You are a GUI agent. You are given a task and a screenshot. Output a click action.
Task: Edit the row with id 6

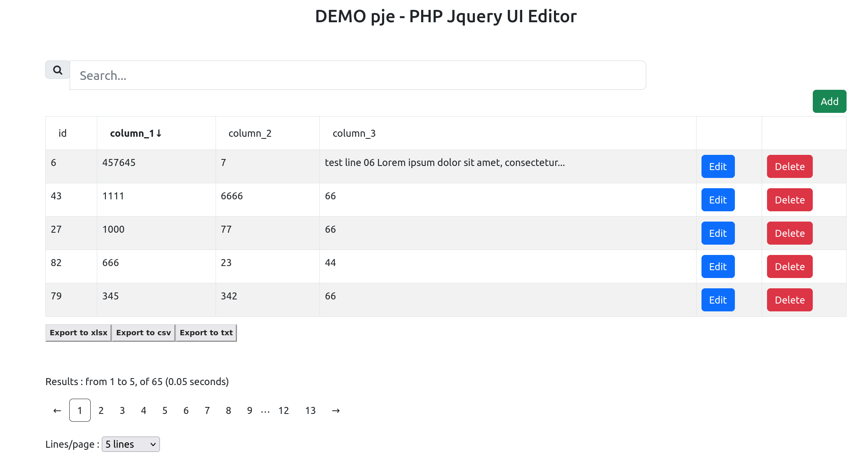point(718,166)
